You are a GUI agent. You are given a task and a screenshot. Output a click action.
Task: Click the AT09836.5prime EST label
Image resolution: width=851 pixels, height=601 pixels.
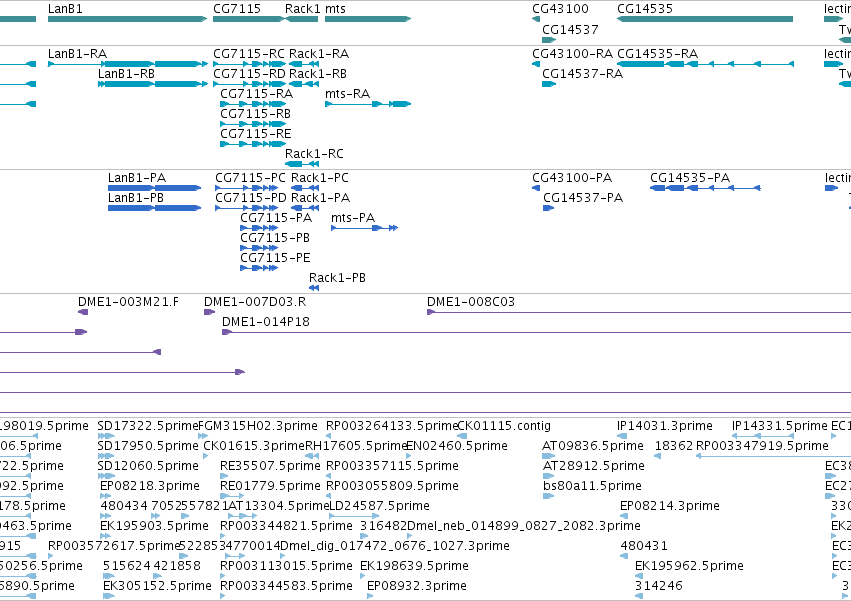pyautogui.click(x=593, y=446)
